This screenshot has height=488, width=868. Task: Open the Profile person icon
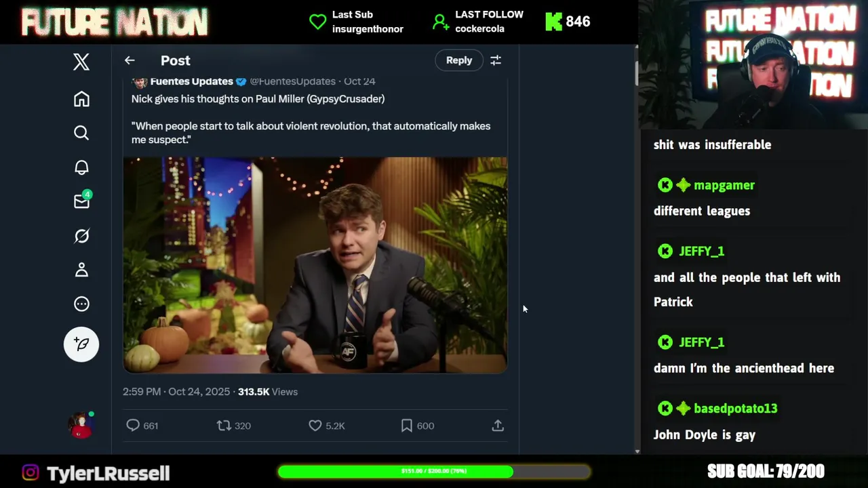pyautogui.click(x=81, y=270)
